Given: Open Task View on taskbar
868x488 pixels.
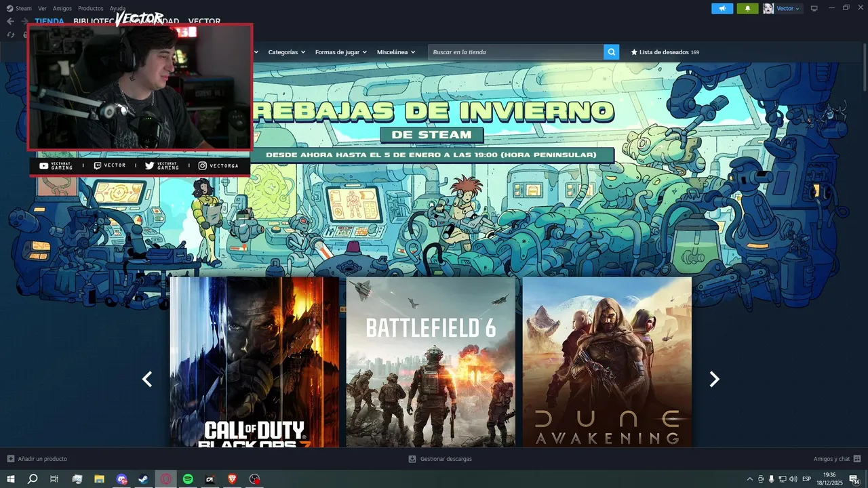Looking at the screenshot, I should 54,479.
